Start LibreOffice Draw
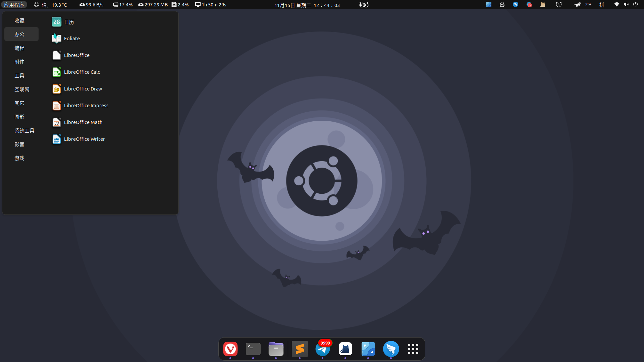The width and height of the screenshot is (644, 362). pos(83,89)
